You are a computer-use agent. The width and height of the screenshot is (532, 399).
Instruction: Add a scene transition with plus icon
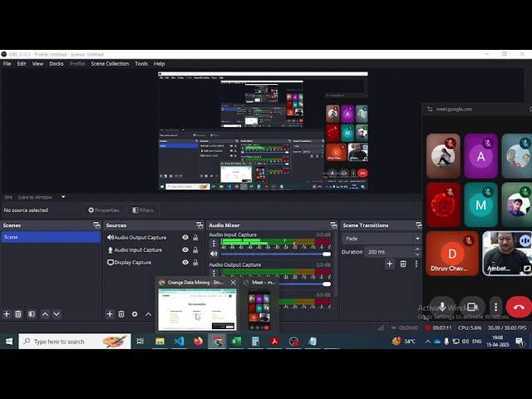click(x=390, y=264)
